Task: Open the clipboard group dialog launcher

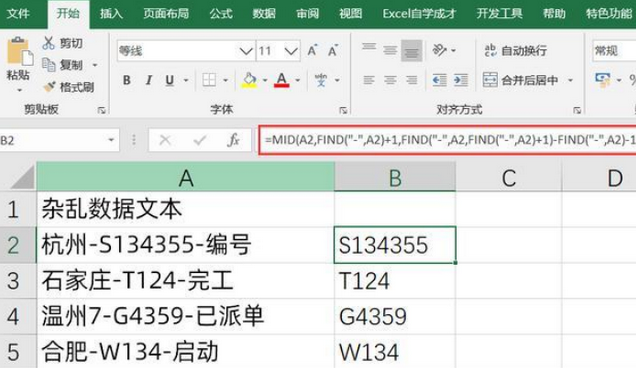Action: (101, 110)
